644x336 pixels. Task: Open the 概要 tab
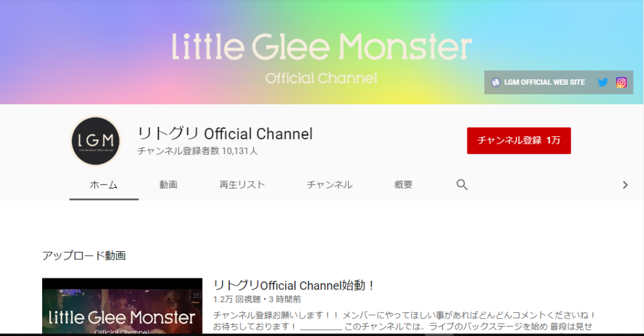(403, 185)
